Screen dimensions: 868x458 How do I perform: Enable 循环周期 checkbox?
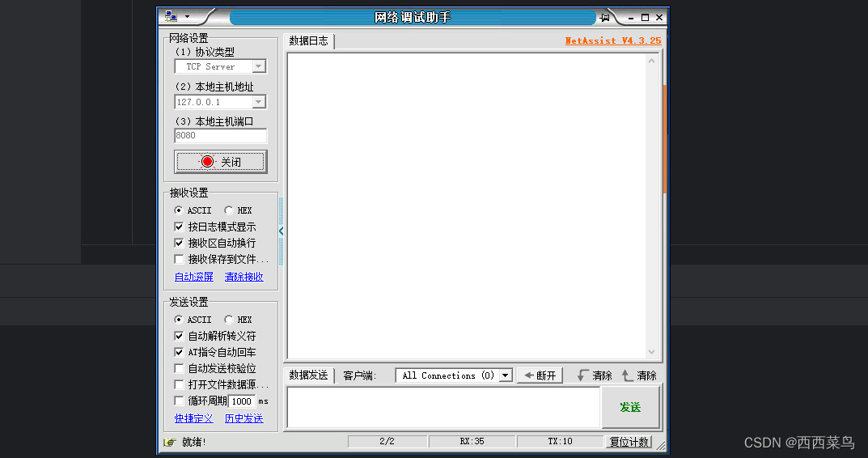coord(179,401)
